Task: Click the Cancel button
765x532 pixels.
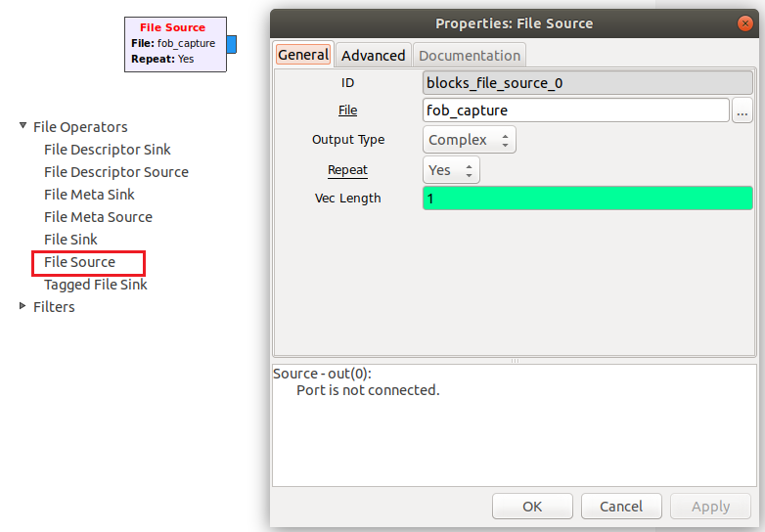Action: coord(621,507)
